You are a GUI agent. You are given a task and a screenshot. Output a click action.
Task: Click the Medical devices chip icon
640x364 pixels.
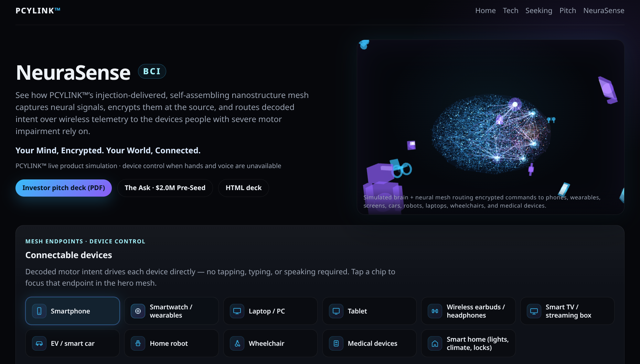[x=336, y=343]
